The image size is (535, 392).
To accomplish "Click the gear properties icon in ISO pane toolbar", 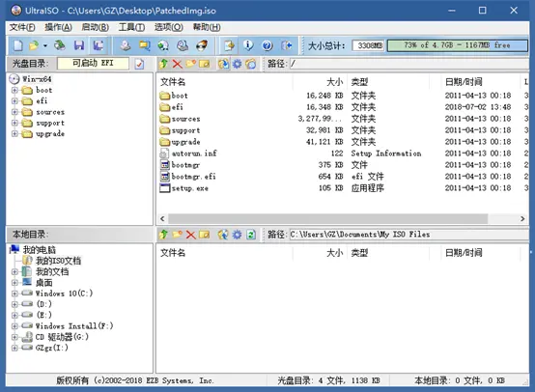I will tap(238, 64).
